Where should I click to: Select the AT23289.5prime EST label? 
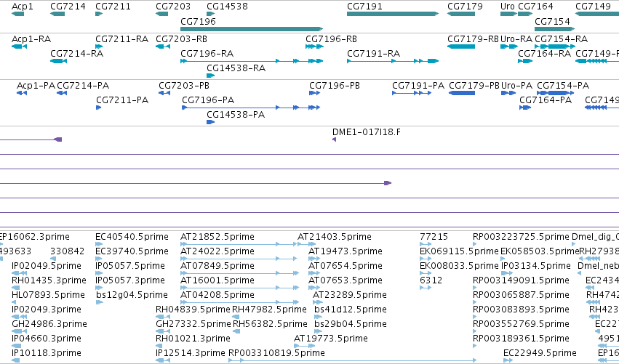tap(350, 295)
